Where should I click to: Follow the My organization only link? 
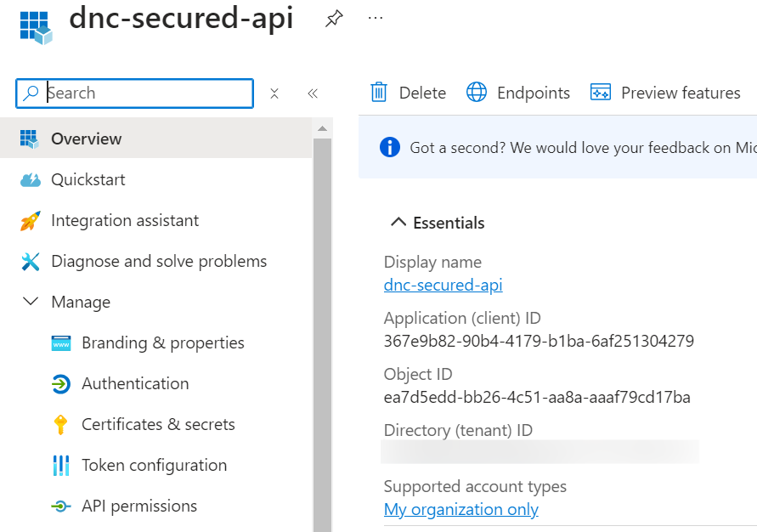click(461, 509)
